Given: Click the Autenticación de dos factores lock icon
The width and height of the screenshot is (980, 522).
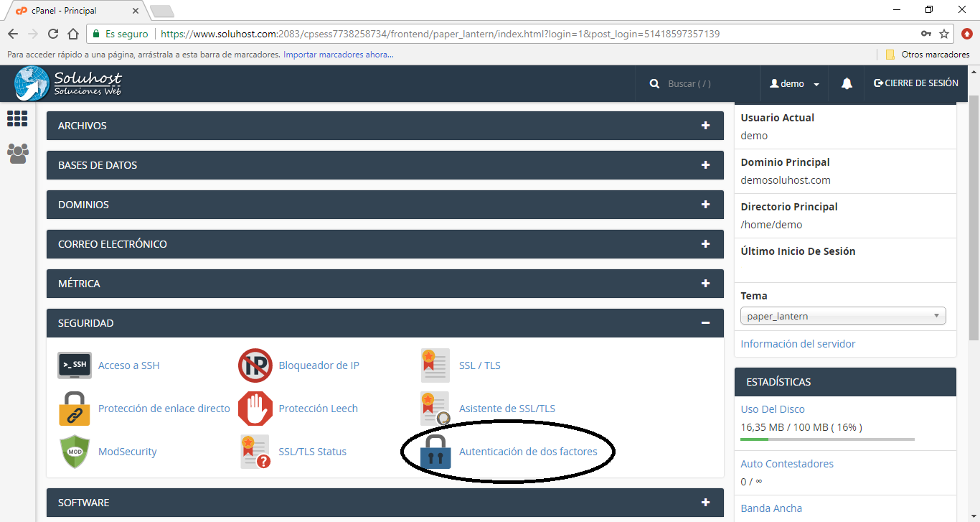Looking at the screenshot, I should point(435,452).
